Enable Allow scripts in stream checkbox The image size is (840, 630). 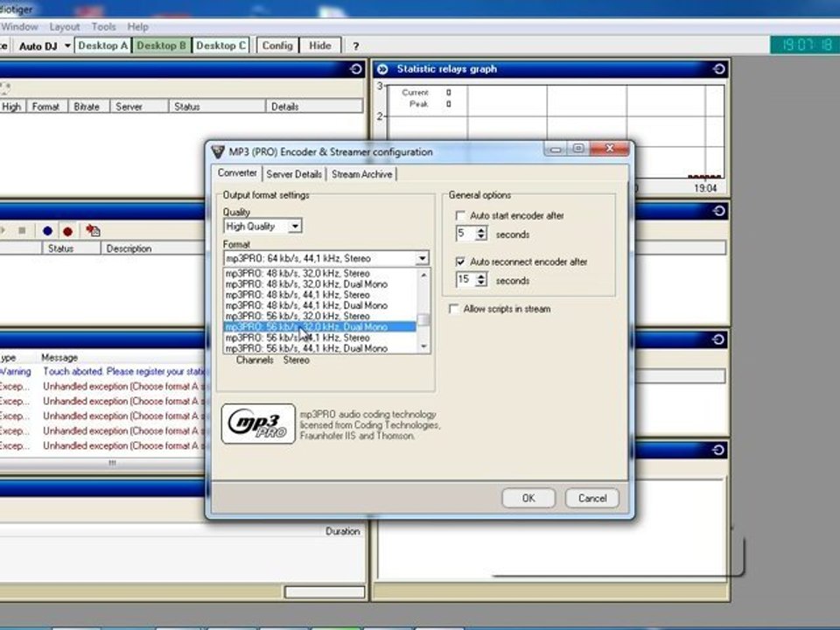coord(454,309)
